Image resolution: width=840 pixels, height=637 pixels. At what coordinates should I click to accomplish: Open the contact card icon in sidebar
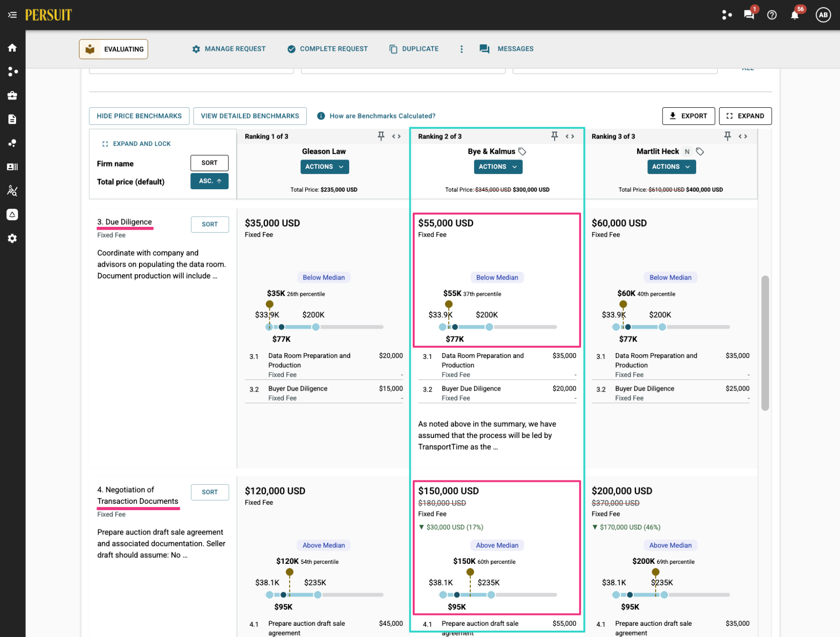pyautogui.click(x=12, y=167)
